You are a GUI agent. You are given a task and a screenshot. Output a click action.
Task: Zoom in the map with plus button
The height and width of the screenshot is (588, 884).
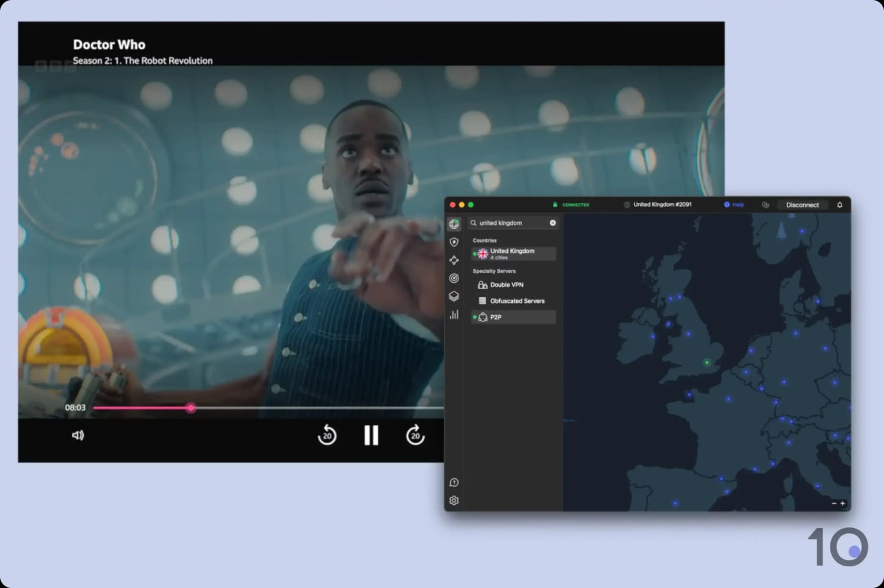(843, 503)
